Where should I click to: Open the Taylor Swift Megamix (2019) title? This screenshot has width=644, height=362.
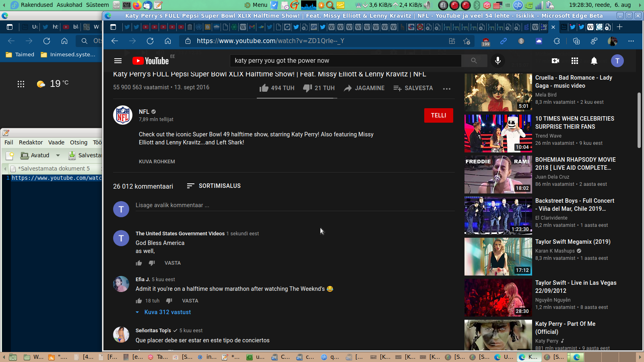(573, 242)
